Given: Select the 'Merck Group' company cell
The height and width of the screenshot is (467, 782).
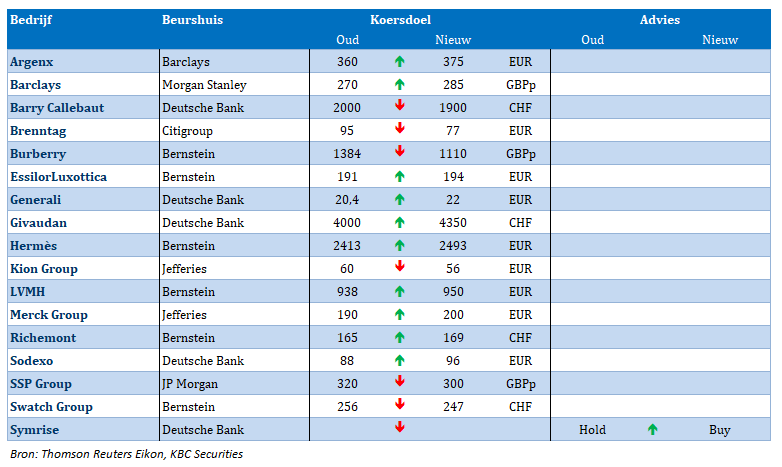Looking at the screenshot, I should point(83,314).
